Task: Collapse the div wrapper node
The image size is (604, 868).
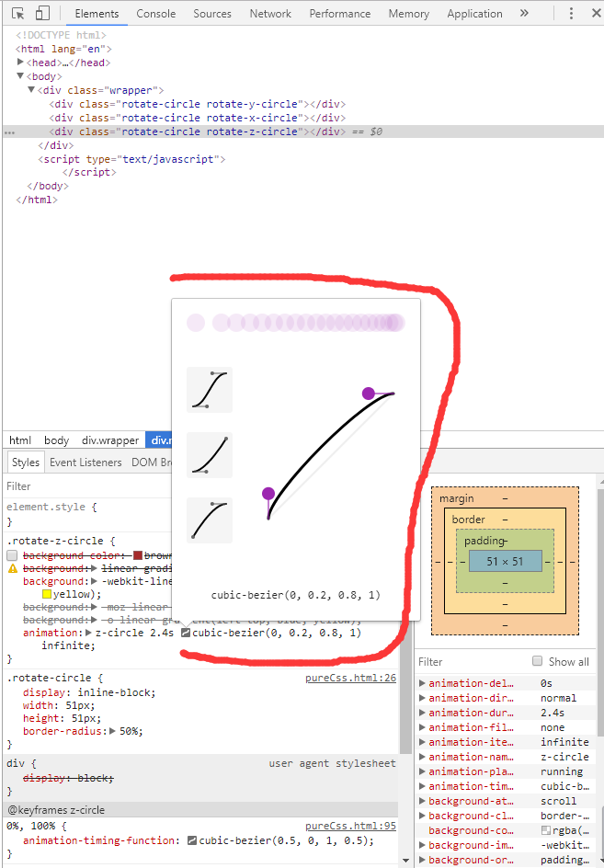Action: click(31, 90)
